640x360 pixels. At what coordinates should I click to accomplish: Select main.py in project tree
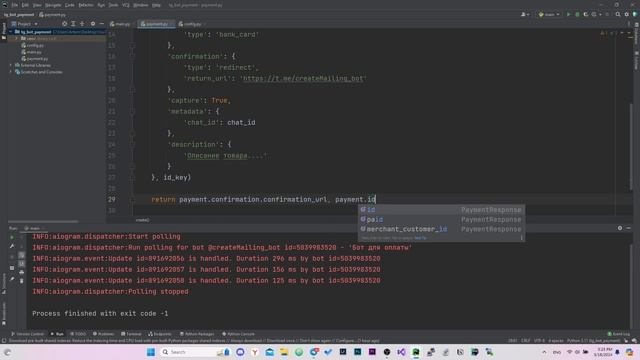pos(31,52)
